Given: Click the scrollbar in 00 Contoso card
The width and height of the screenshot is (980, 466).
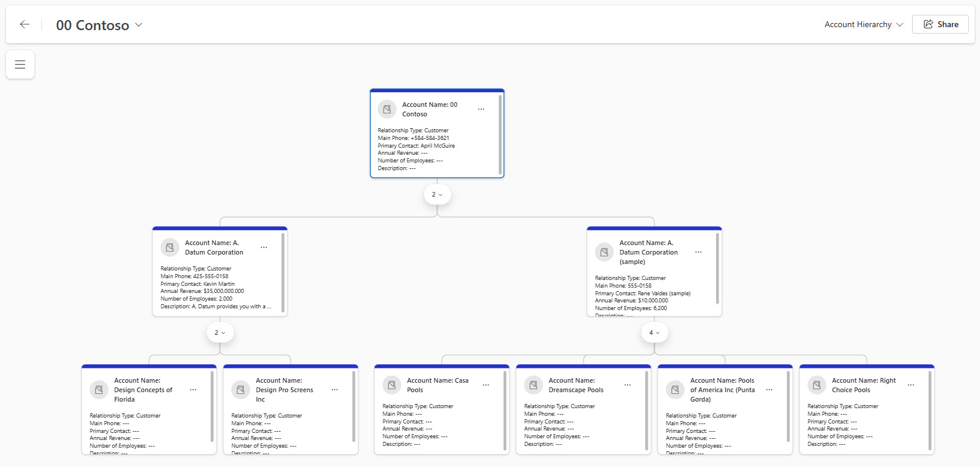Looking at the screenshot, I should tap(500, 135).
